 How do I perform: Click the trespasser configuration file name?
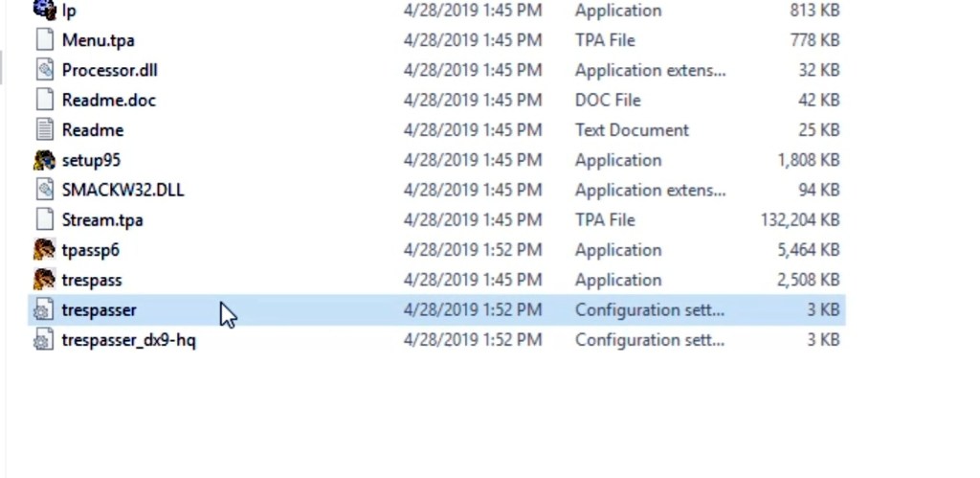click(x=99, y=309)
